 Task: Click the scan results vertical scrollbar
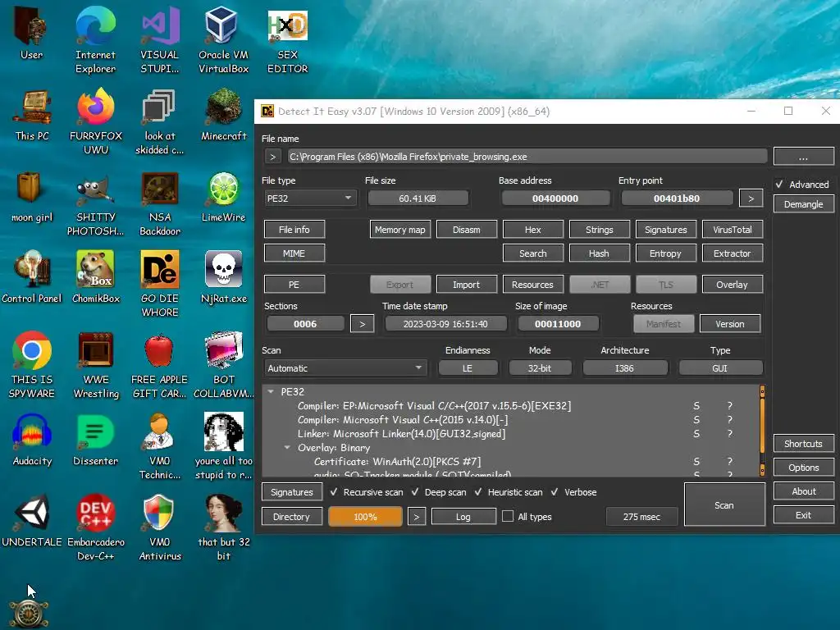click(762, 431)
